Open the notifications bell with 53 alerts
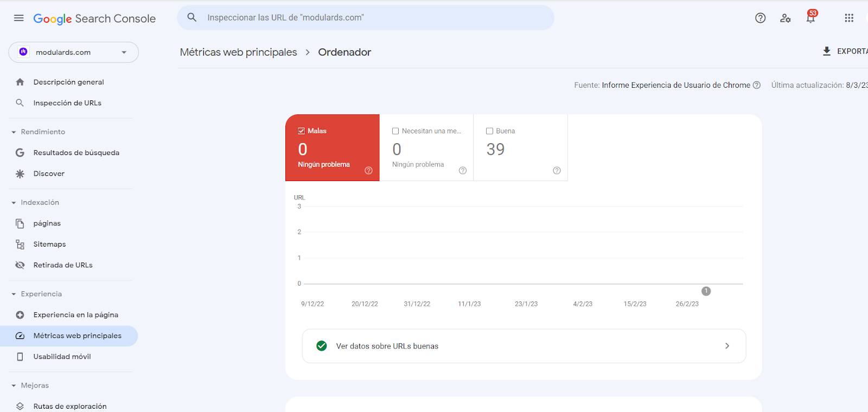The image size is (868, 412). point(810,18)
